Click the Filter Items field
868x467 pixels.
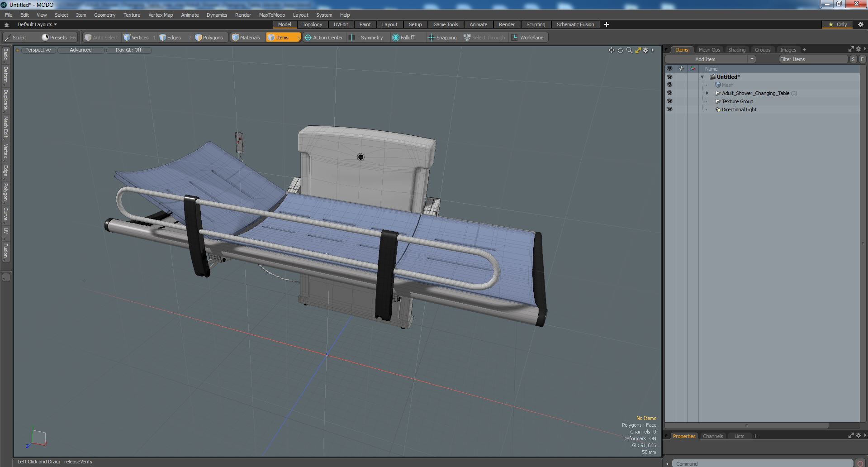tap(813, 59)
